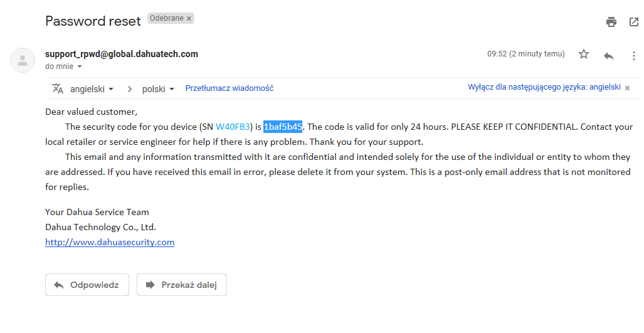
Task: Open the dahuasecurity.com website link
Action: coord(110,242)
